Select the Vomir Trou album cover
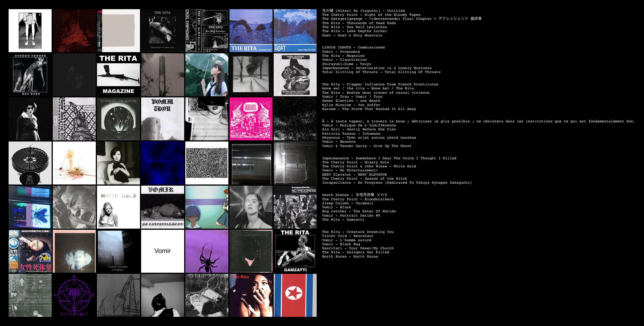 pos(162,119)
